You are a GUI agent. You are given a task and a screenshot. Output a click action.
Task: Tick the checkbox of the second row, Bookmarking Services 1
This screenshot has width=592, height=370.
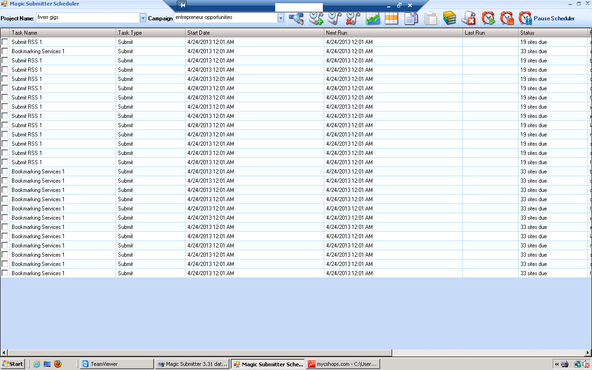point(5,51)
